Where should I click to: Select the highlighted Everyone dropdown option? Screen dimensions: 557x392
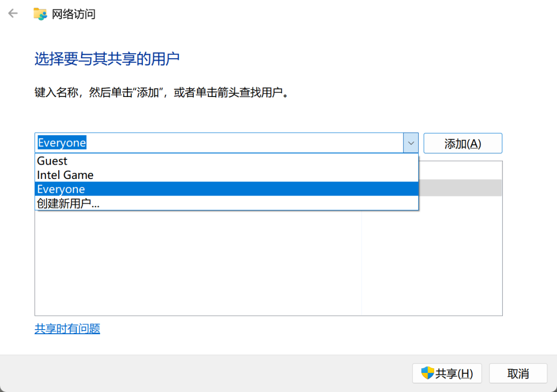[61, 189]
